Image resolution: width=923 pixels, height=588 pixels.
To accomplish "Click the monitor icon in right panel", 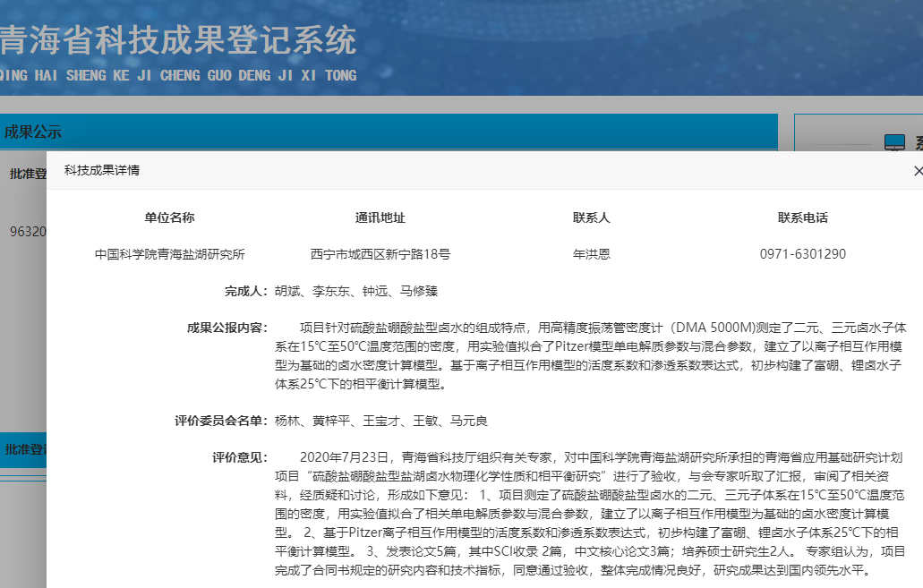I will [894, 143].
